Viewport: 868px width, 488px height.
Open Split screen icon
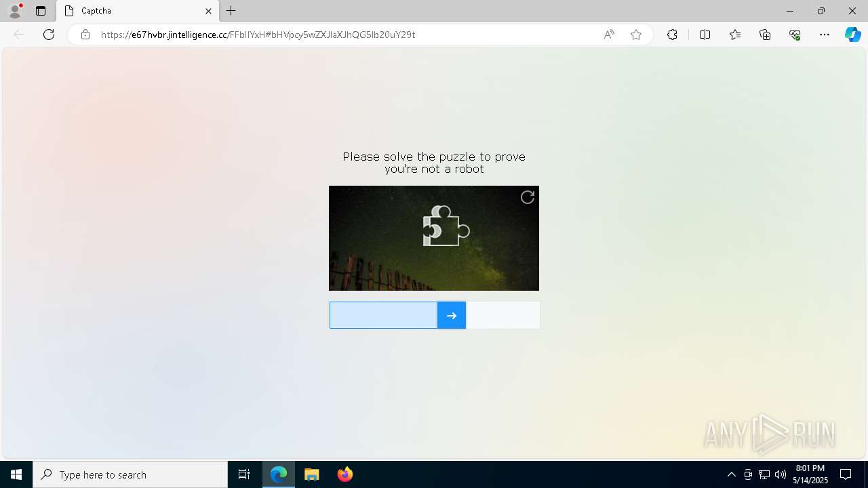tap(705, 35)
